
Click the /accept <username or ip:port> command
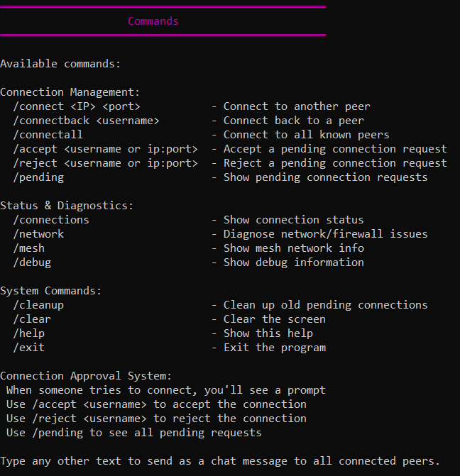[105, 149]
